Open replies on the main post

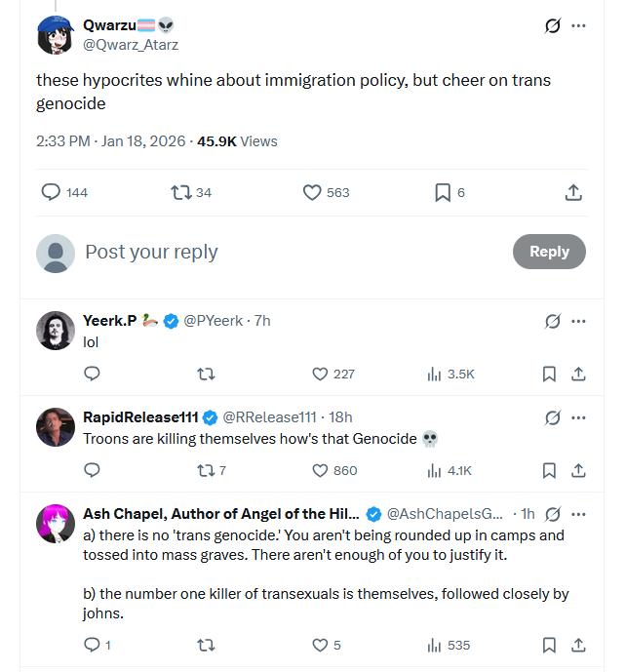[52, 193]
